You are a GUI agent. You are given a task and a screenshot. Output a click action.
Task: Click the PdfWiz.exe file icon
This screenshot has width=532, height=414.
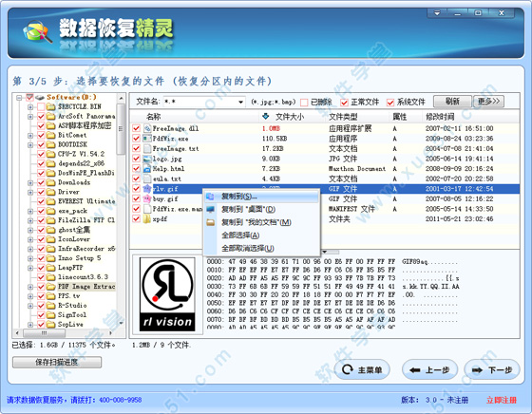147,139
